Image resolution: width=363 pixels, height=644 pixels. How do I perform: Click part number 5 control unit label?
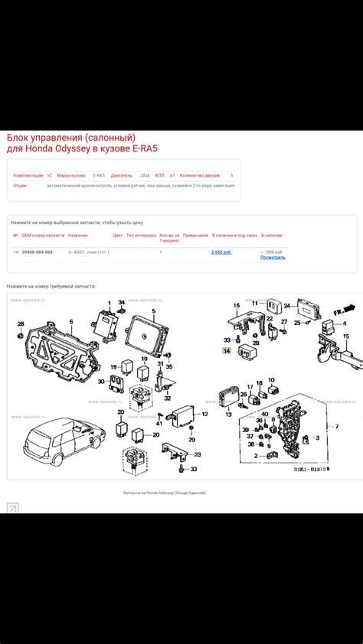(153, 311)
